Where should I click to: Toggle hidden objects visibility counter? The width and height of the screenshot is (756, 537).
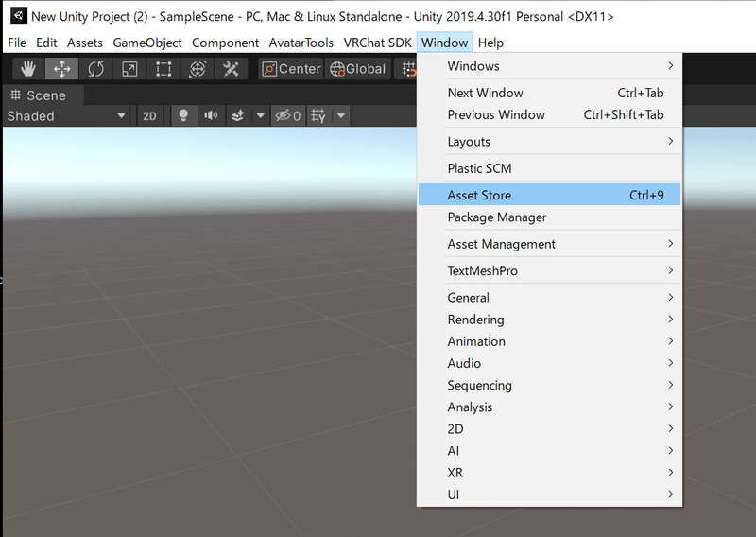pos(288,115)
